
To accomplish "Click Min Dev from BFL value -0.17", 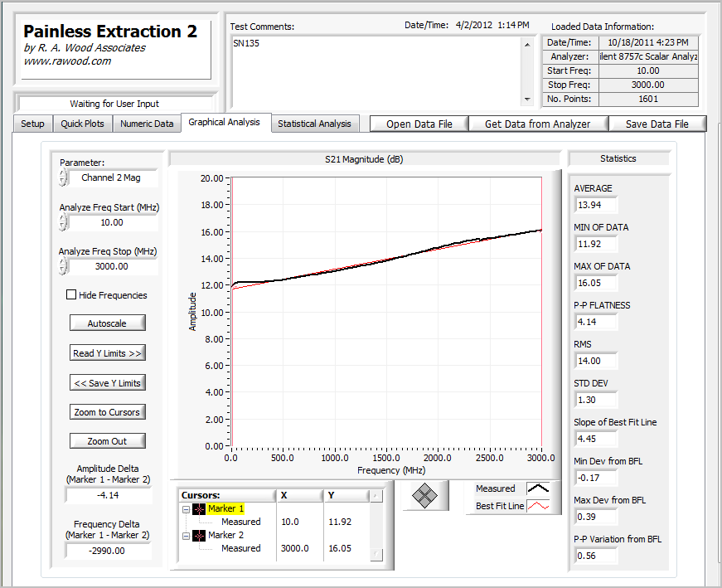I will pyautogui.click(x=596, y=478).
